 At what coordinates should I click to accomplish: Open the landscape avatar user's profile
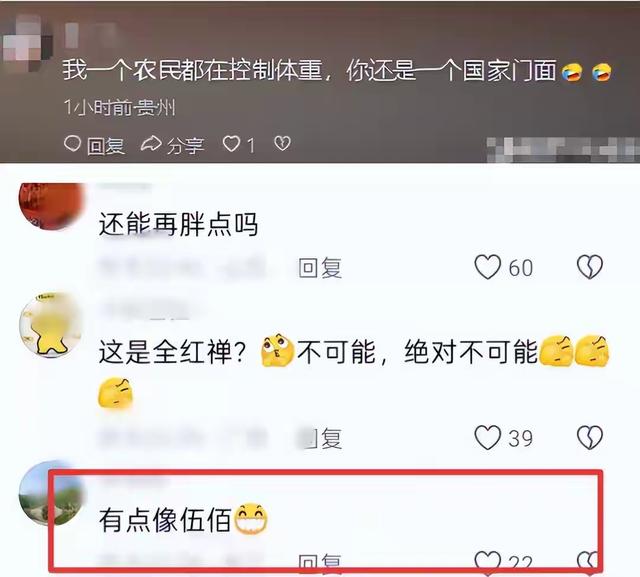click(51, 493)
